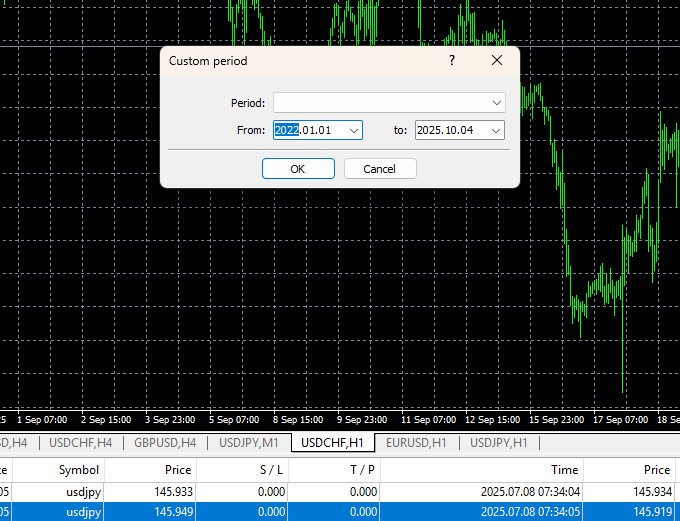
Task: Select the usdjpy row priced 145.933
Action: pyautogui.click(x=150, y=492)
